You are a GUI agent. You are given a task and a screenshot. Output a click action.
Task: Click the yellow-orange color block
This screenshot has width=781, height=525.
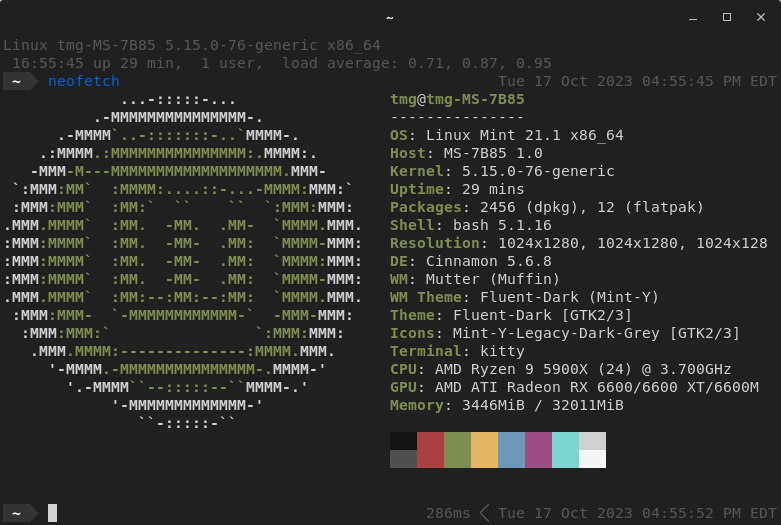(484, 450)
